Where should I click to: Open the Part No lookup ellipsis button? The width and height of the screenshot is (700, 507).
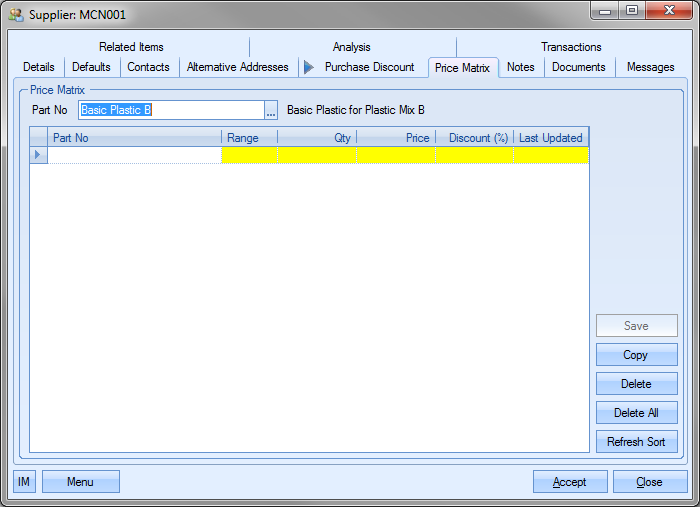tap(270, 110)
